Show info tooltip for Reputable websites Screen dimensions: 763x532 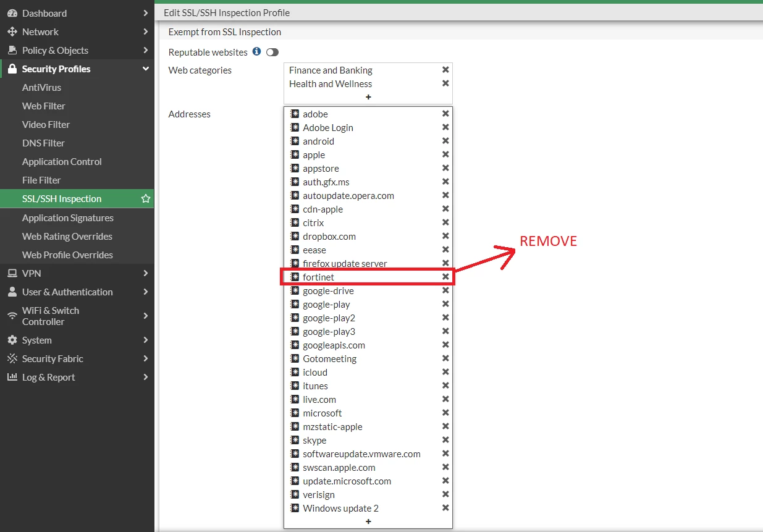[x=256, y=52]
